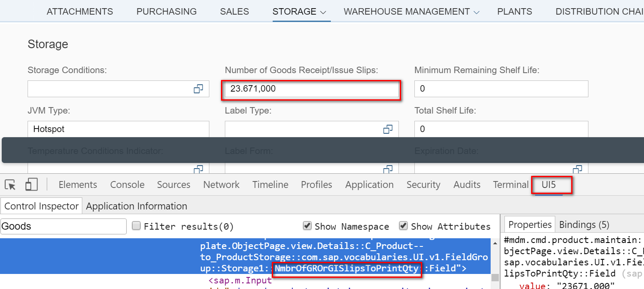644x289 pixels.
Task: Select the inspect element cursor icon
Action: (10, 185)
